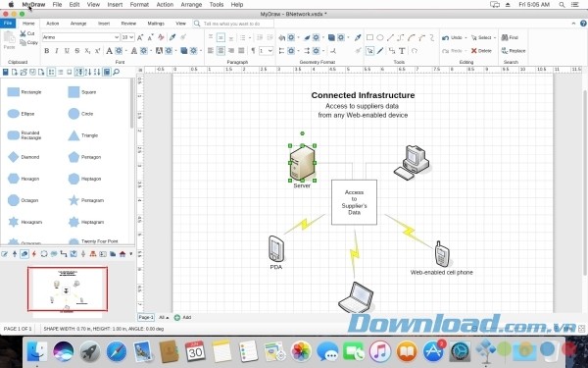Click the Replace button in Search group
The width and height of the screenshot is (588, 368).
click(x=514, y=50)
